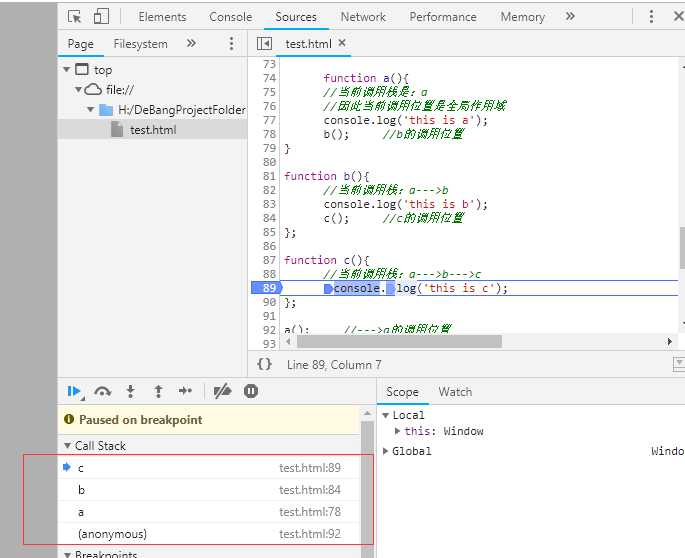
Task: Select call stack frame c
Action: coord(210,468)
